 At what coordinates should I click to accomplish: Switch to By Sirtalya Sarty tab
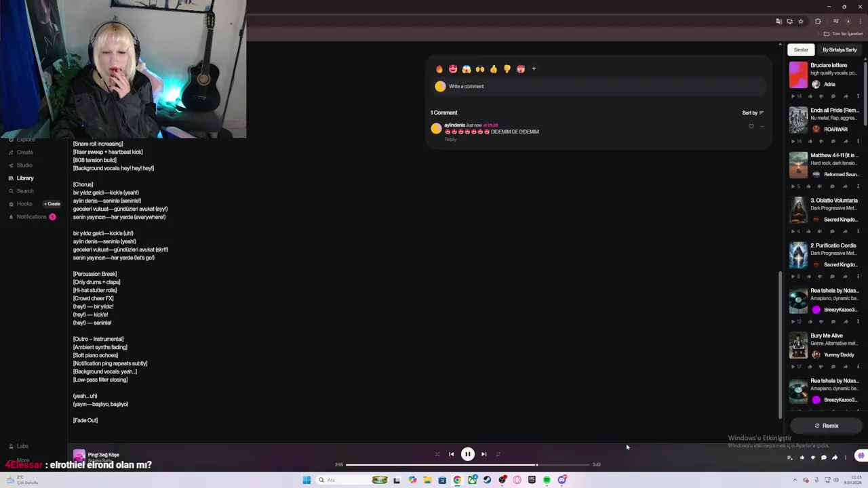(x=840, y=49)
